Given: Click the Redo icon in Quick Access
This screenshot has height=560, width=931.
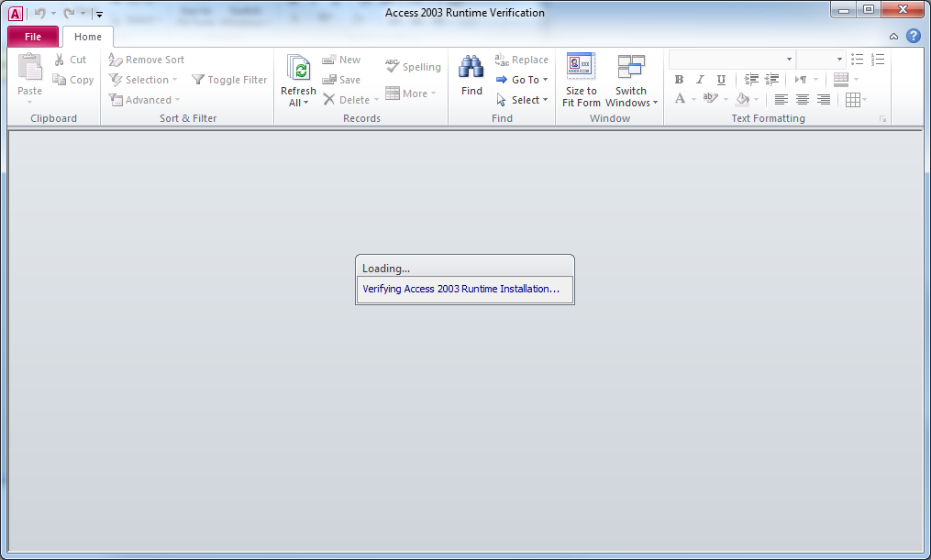Looking at the screenshot, I should click(69, 13).
